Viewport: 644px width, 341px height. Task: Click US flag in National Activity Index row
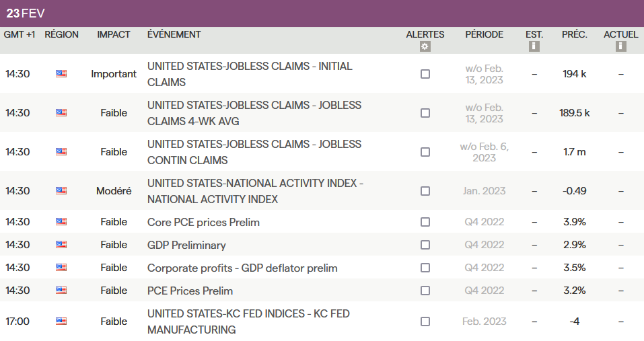click(x=61, y=191)
